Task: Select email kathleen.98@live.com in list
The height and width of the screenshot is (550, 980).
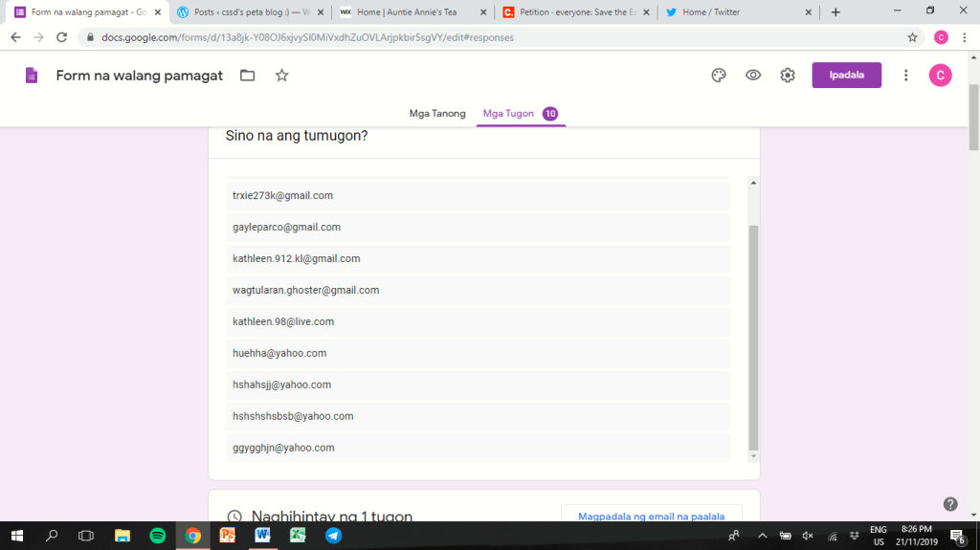Action: [x=283, y=322]
